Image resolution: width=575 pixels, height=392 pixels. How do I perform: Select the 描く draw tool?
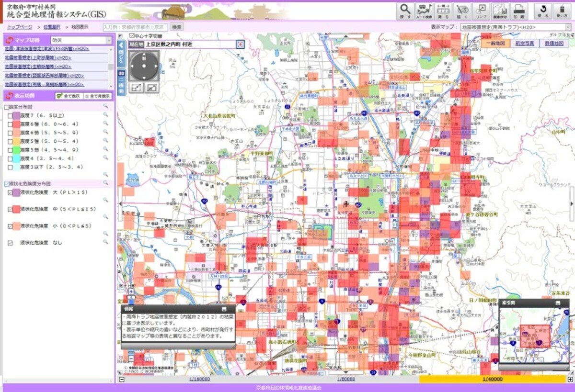pyautogui.click(x=462, y=10)
